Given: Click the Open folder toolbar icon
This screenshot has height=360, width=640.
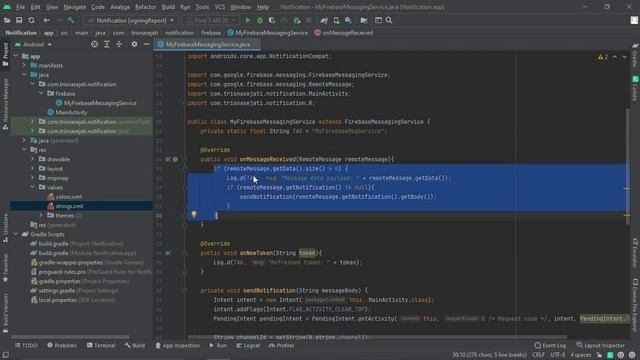Looking at the screenshot, I should click(x=7, y=20).
